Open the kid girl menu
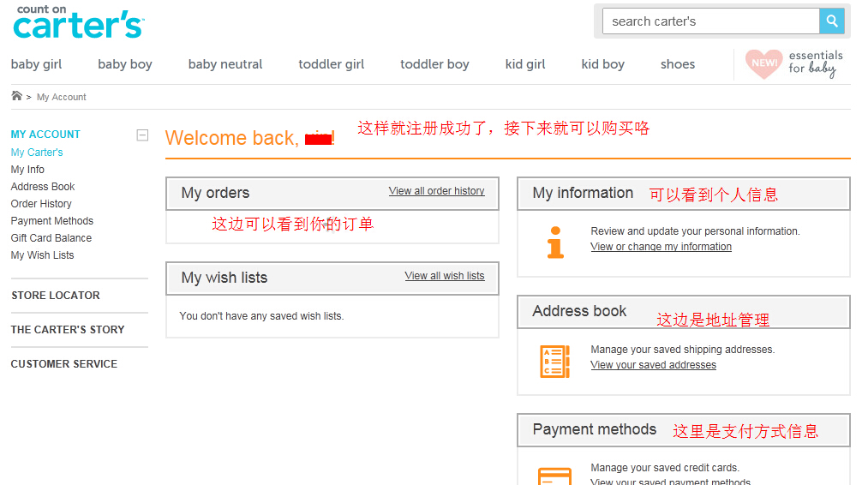The image size is (868, 485). 525,64
